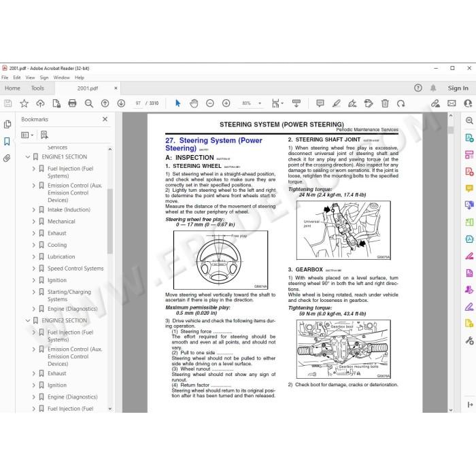Add a comment sticky note
The height and width of the screenshot is (476, 476).
tap(320, 103)
